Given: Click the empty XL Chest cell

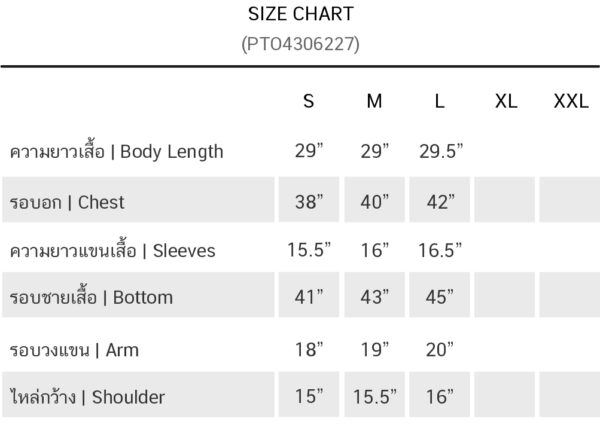Looking at the screenshot, I should pyautogui.click(x=505, y=199).
